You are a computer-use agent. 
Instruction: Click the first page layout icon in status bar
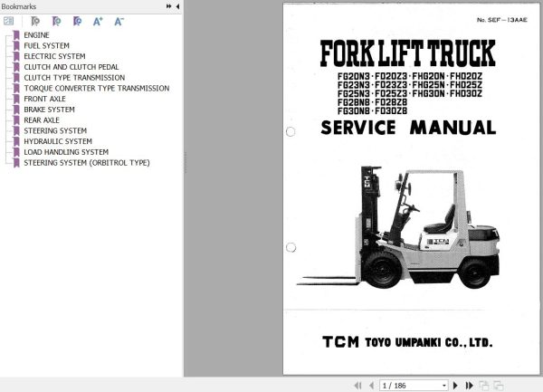click(x=484, y=386)
